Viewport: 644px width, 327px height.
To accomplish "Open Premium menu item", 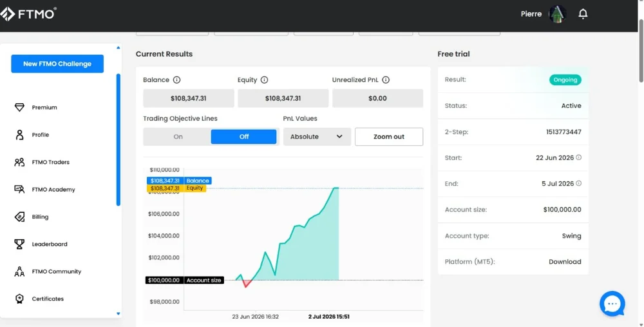I will 44,107.
